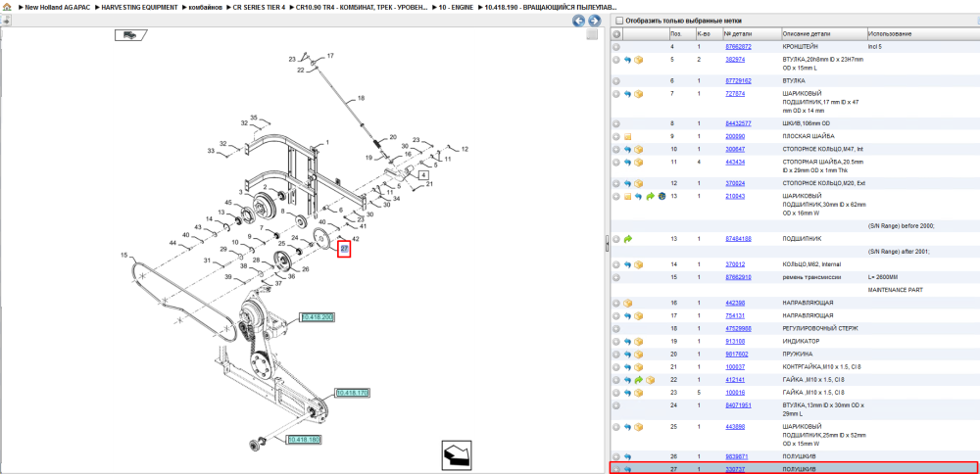Screen dimensions: 980x474
Task: Open part number 84071951 link
Action: pyautogui.click(x=738, y=405)
